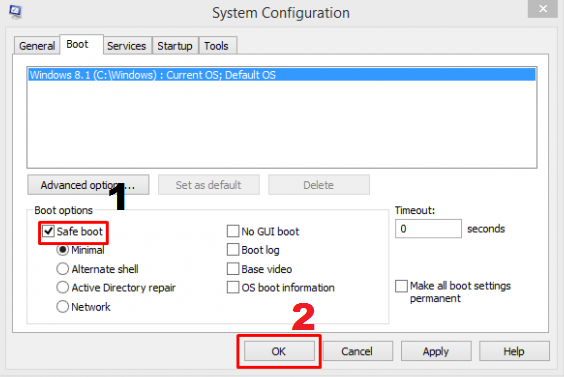Select the Boot tab
Screen dimensions: 564x377
point(82,45)
